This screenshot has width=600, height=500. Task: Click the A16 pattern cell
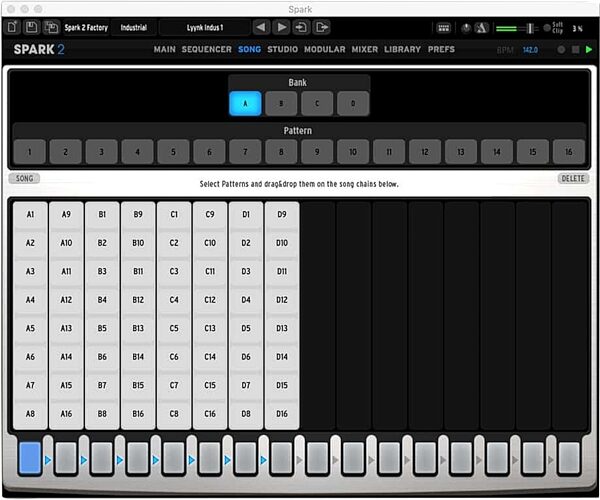(x=66, y=414)
